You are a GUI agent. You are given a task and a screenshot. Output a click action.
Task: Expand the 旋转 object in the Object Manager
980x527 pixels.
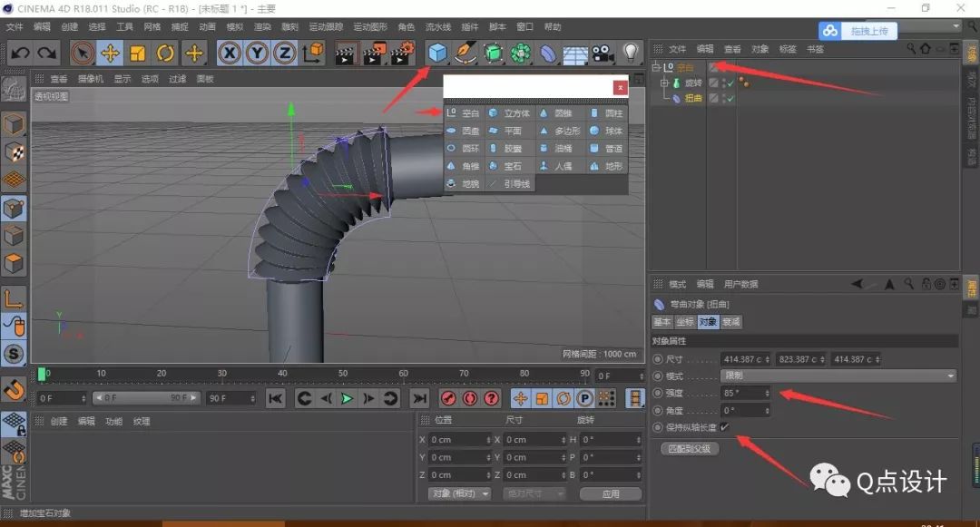click(x=663, y=83)
